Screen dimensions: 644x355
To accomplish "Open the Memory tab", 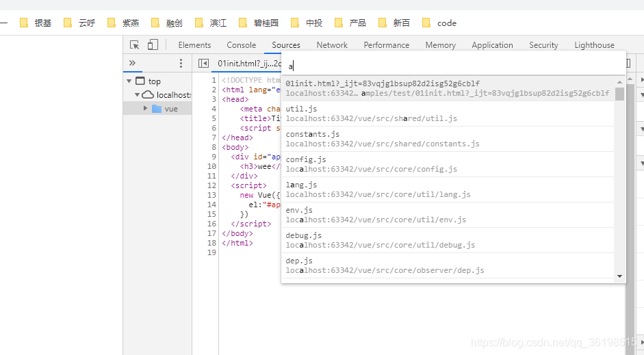I will [440, 45].
